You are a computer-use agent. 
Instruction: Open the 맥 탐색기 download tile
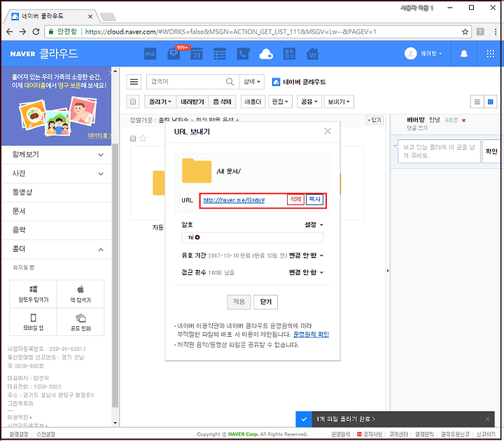(80, 294)
